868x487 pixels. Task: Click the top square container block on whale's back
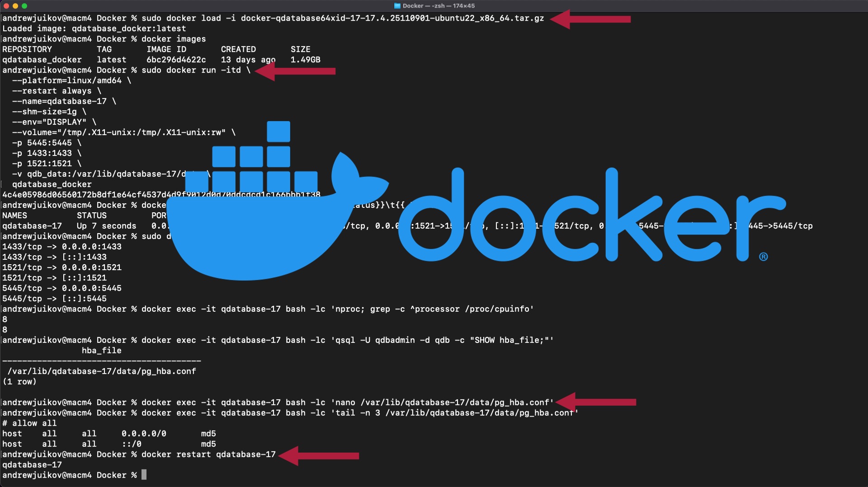tap(278, 131)
